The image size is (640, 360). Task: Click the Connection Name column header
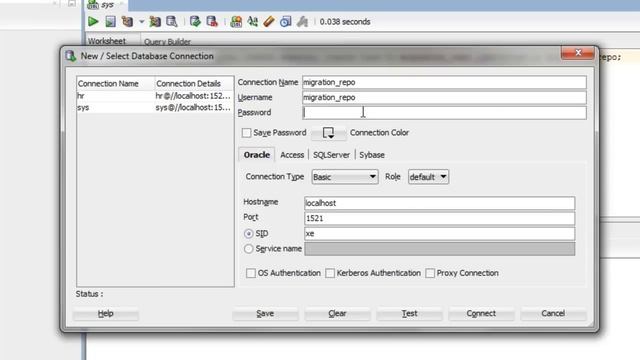[116, 84]
